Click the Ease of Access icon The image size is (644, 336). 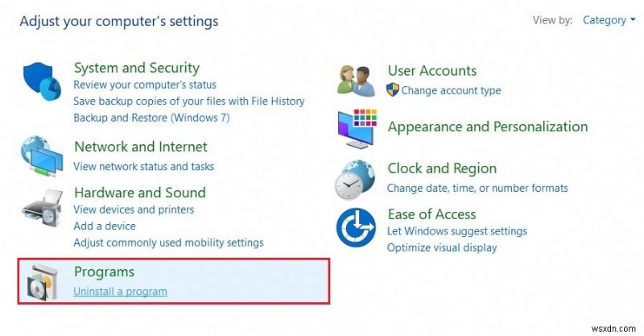click(x=357, y=229)
